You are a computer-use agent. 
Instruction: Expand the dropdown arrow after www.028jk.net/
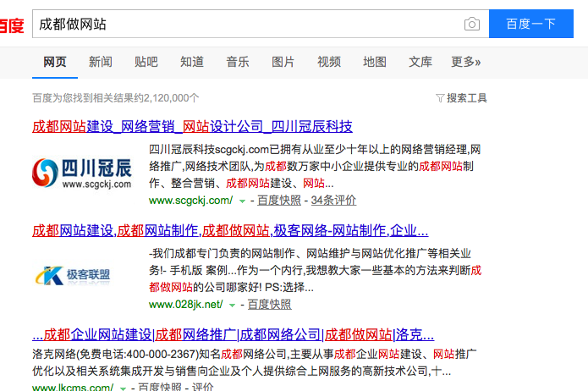[x=232, y=305]
